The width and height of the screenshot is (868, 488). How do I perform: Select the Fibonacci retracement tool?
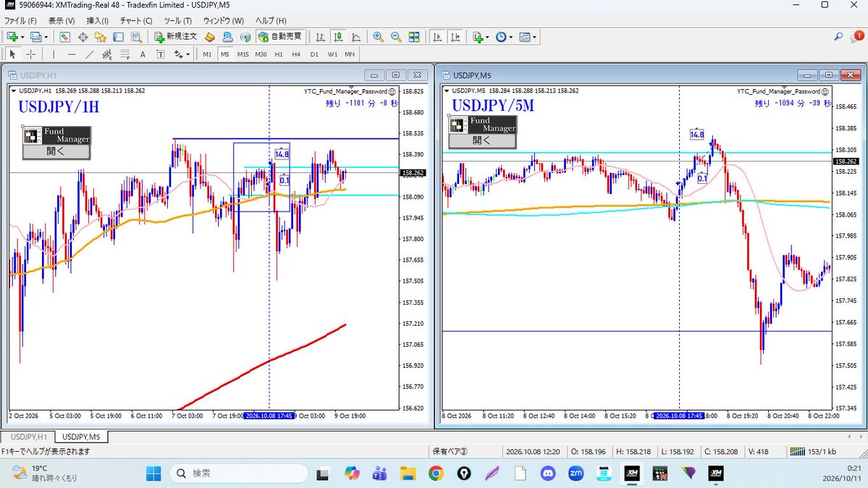coord(125,54)
